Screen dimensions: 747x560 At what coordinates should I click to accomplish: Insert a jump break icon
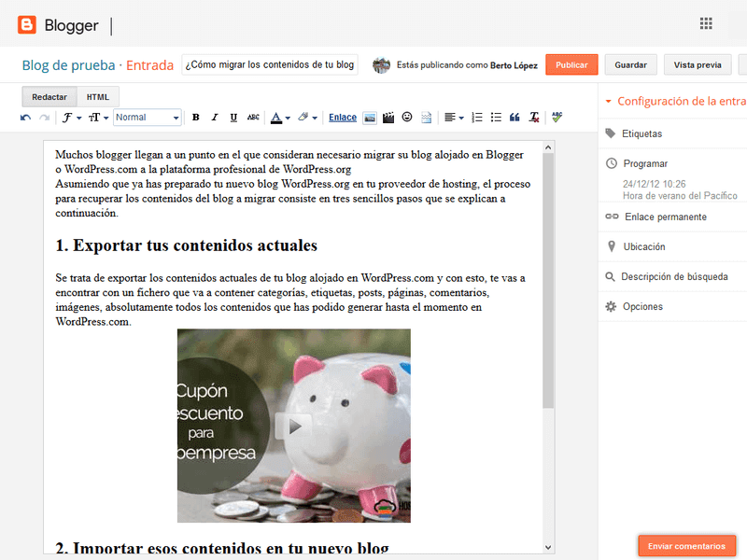(x=427, y=118)
